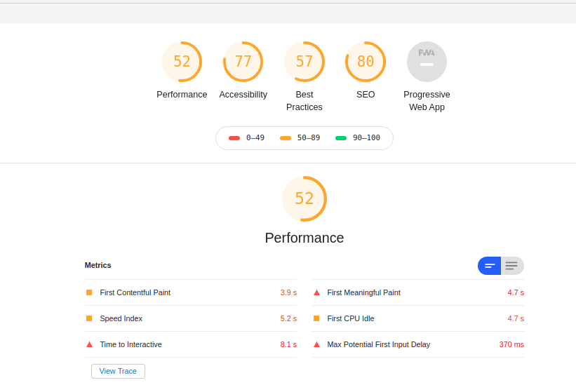Open the Accessibility category label link
The width and height of the screenshot is (576, 392).
tap(243, 95)
